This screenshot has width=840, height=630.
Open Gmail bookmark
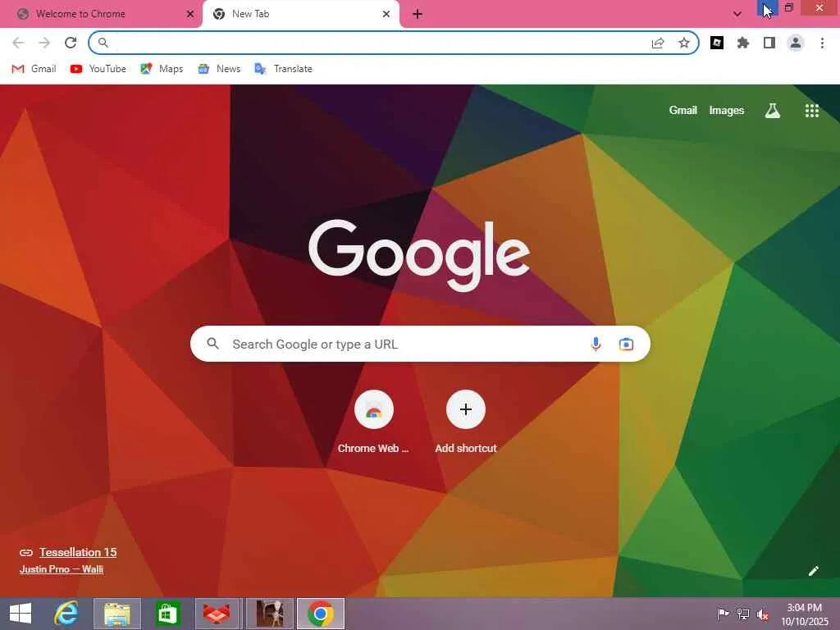tap(34, 69)
